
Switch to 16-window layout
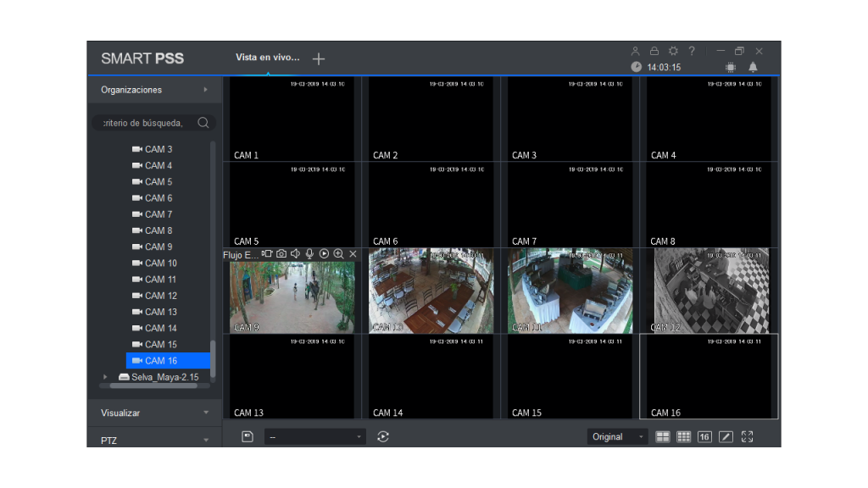(704, 436)
